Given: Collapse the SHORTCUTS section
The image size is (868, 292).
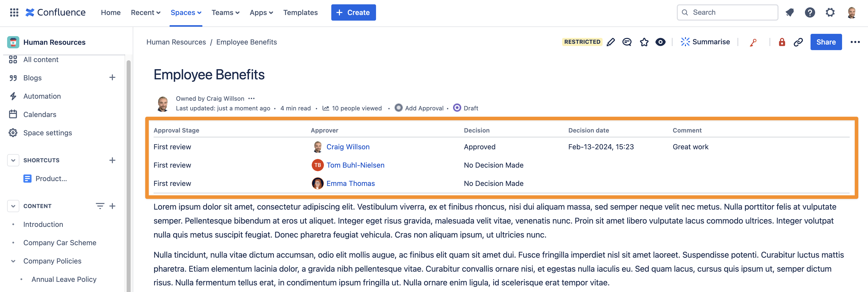Looking at the screenshot, I should pyautogui.click(x=13, y=160).
